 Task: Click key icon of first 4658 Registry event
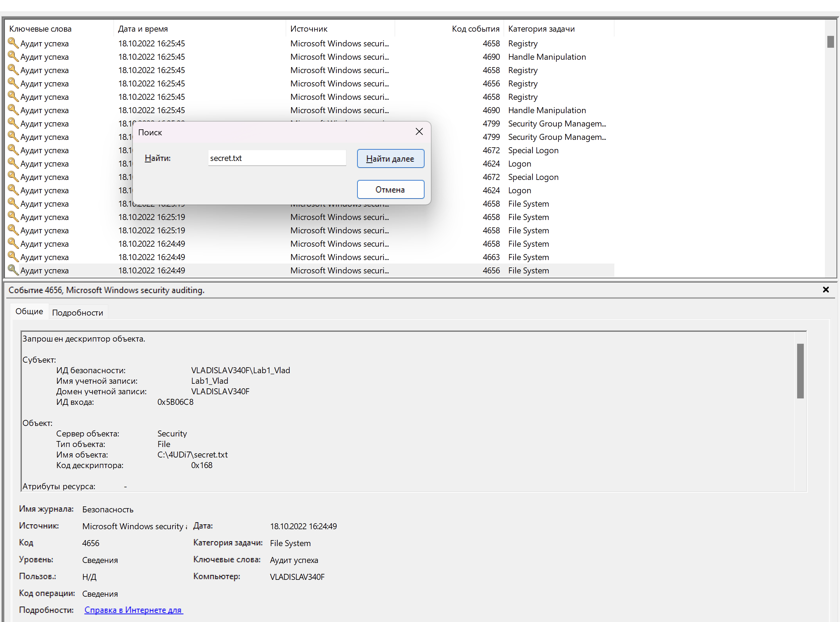pyautogui.click(x=13, y=43)
